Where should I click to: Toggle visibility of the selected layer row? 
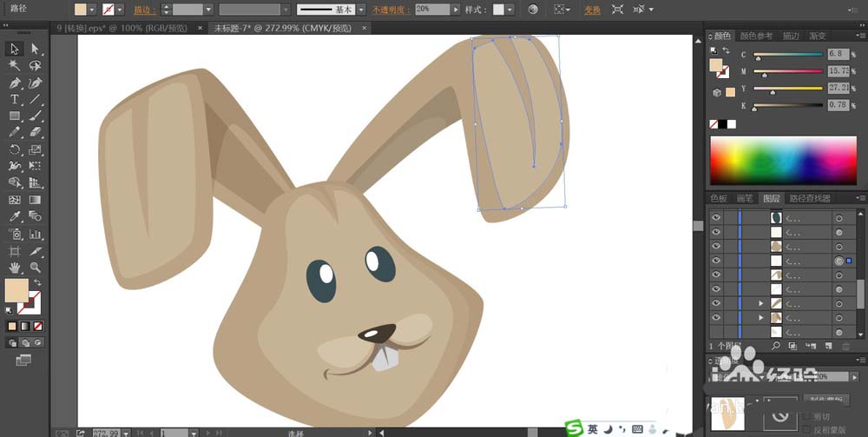(x=716, y=261)
